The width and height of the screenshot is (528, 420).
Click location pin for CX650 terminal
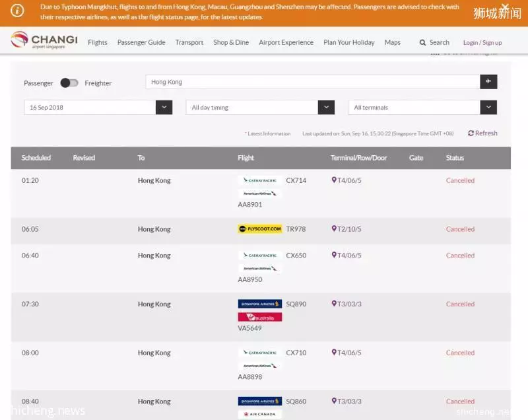click(x=334, y=256)
